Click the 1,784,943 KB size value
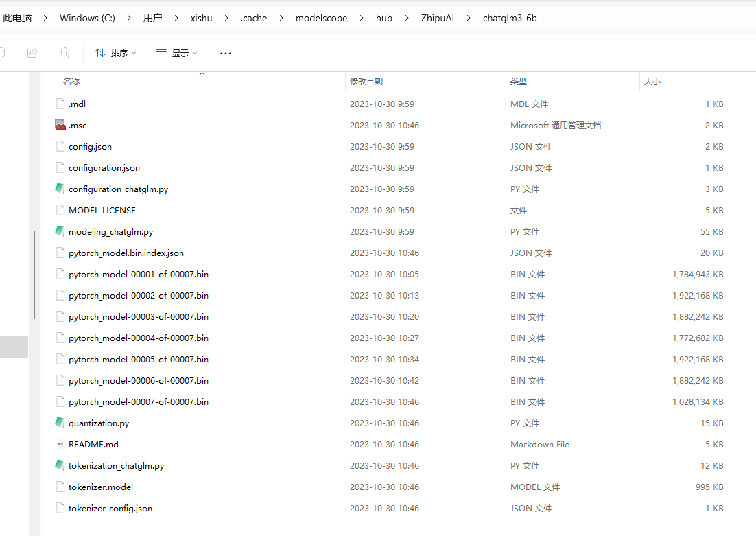This screenshot has height=536, width=756. point(698,274)
